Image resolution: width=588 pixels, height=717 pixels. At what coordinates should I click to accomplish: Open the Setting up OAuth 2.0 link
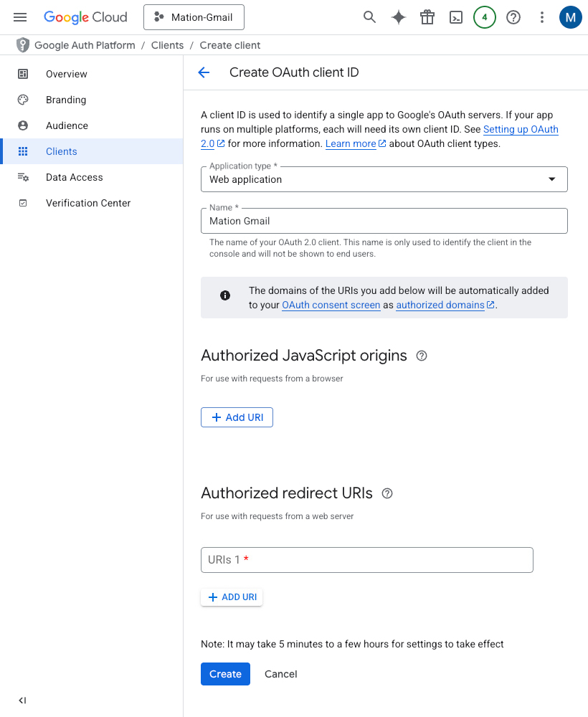pos(521,129)
